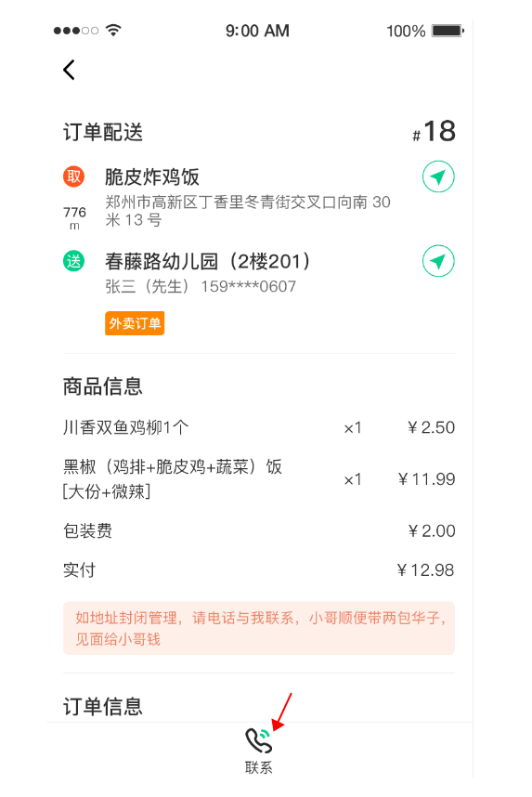Tap the 实付 ¥12.98 total row

pyautogui.click(x=259, y=570)
